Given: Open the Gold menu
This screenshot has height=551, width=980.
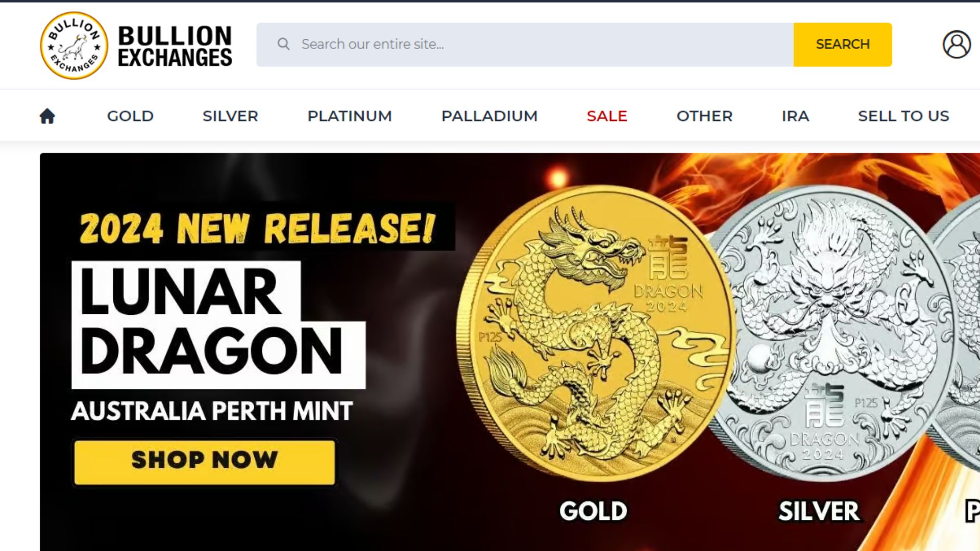Looking at the screenshot, I should (x=130, y=116).
